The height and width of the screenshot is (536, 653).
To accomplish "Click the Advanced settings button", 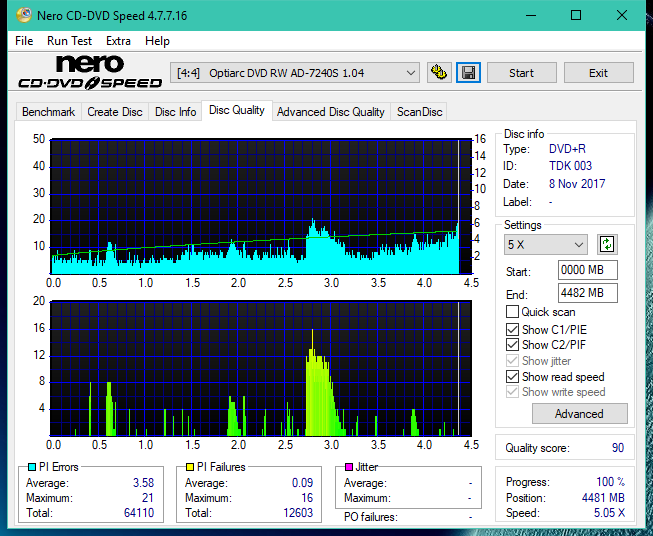I will tap(579, 414).
